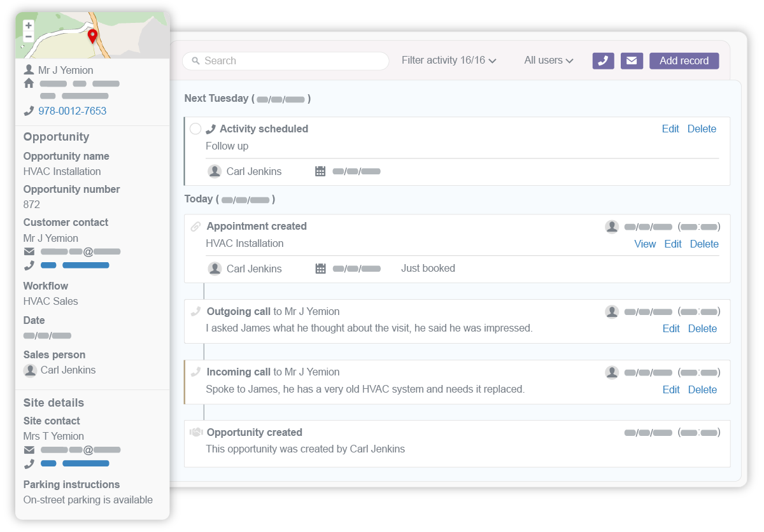Click the envelope icon under Site contact
The image size is (764, 532).
point(29,449)
